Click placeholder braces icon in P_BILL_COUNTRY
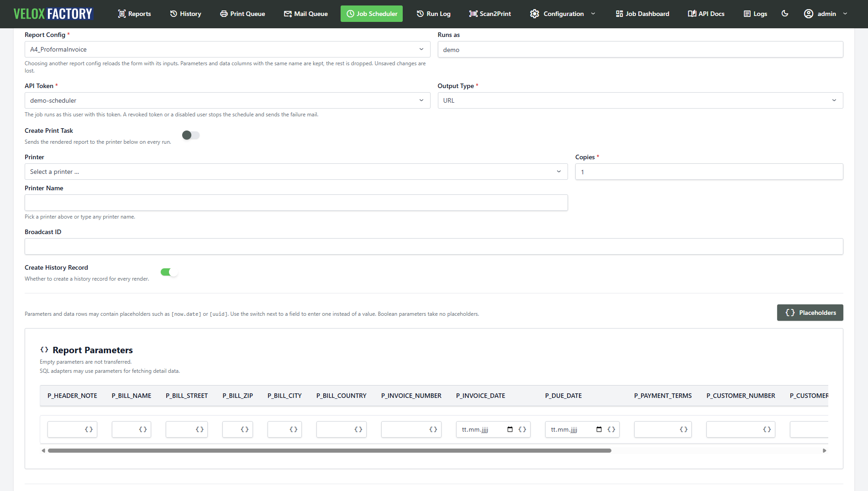 (358, 429)
